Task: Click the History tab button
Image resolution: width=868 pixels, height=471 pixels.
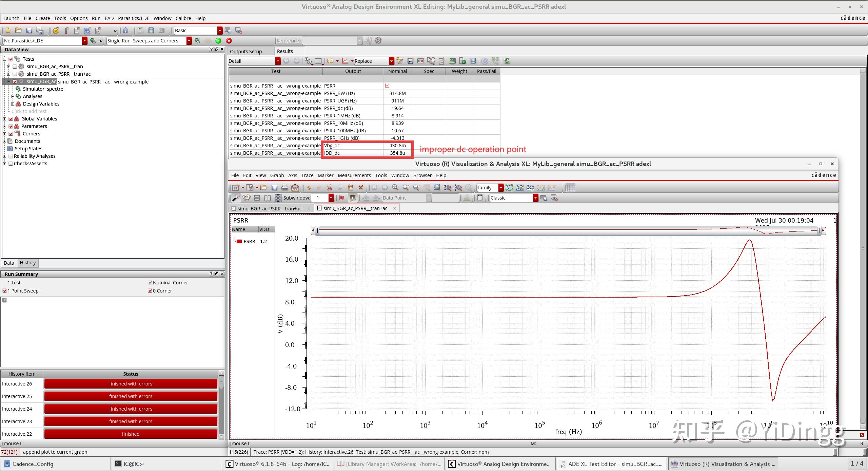Action: tap(27, 263)
